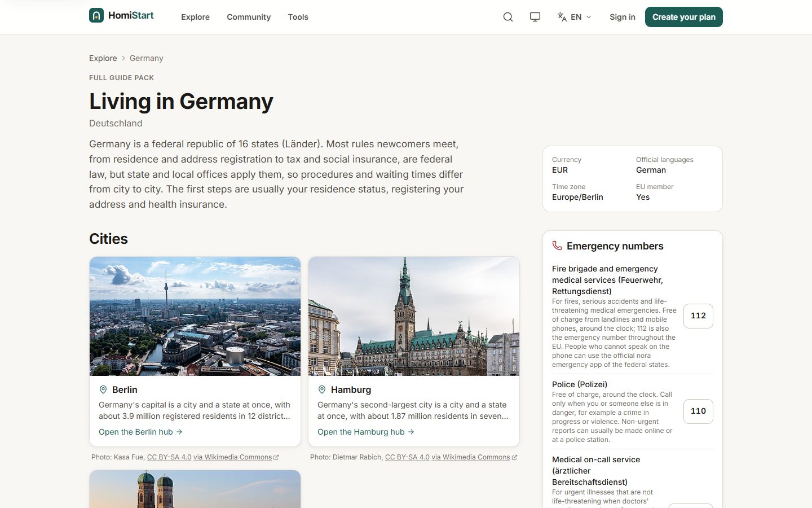812x508 pixels.
Task: Click the Germany breadcrumb item
Action: click(146, 58)
